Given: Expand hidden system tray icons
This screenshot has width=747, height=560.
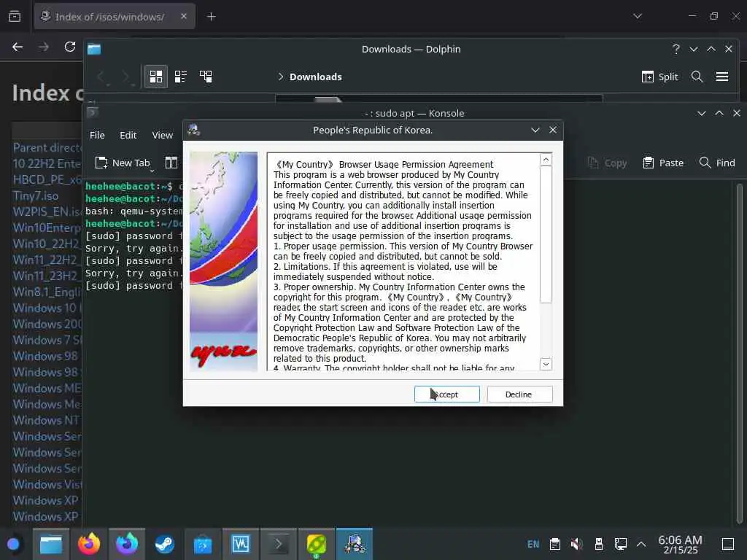Looking at the screenshot, I should pyautogui.click(x=641, y=544).
